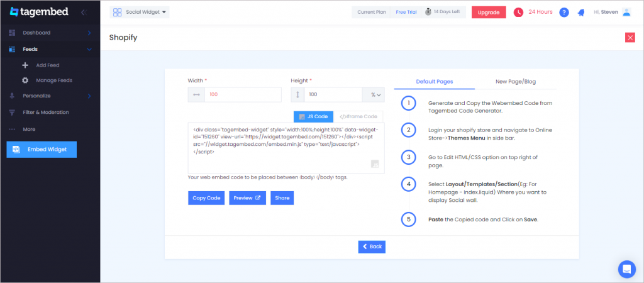Click the 24 Hours text
Image resolution: width=644 pixels, height=283 pixels.
click(x=540, y=12)
